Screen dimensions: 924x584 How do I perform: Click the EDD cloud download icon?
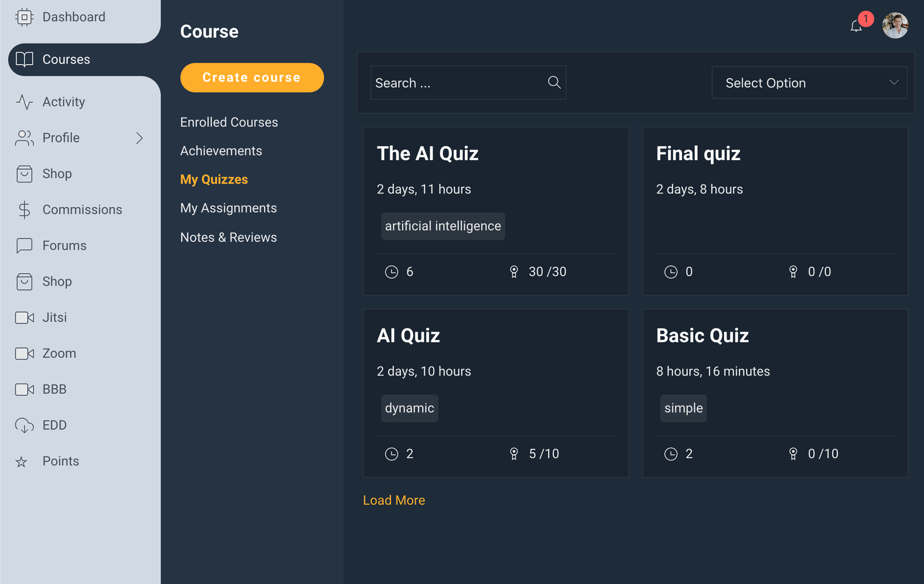tap(24, 426)
